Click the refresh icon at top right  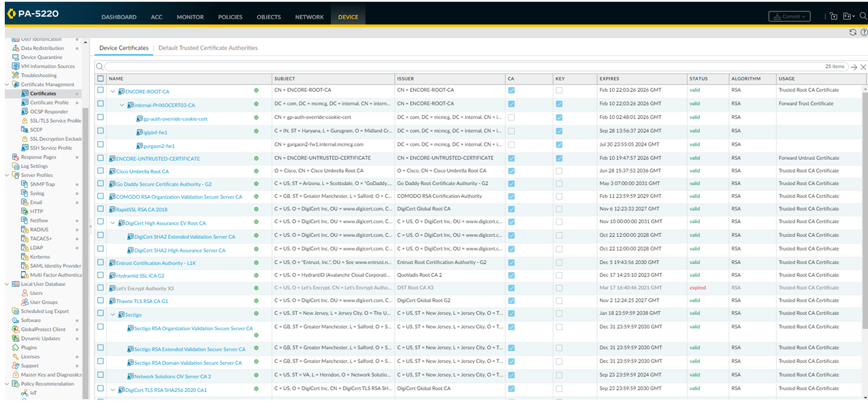point(853,32)
